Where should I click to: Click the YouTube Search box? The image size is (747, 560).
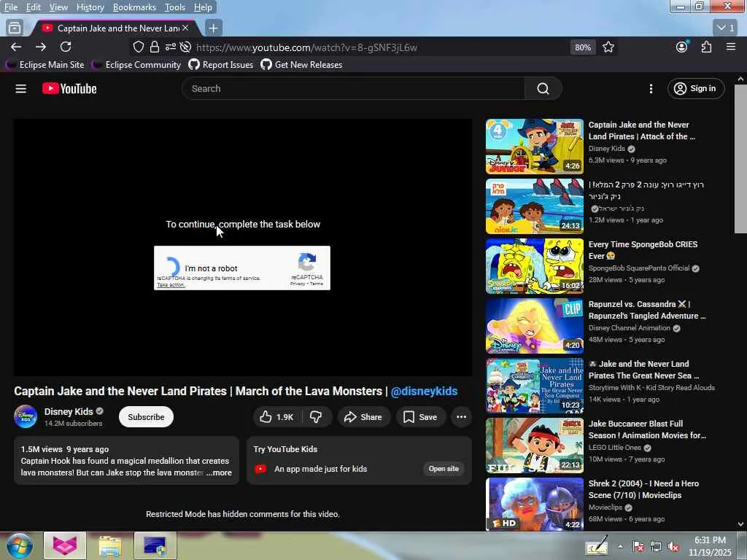tap(354, 88)
